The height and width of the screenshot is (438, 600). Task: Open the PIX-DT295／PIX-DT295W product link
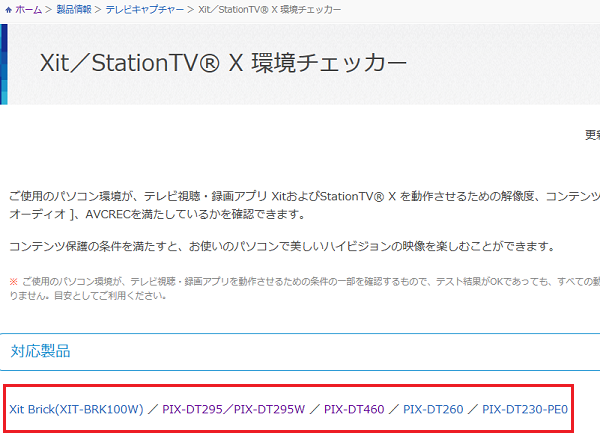click(233, 409)
